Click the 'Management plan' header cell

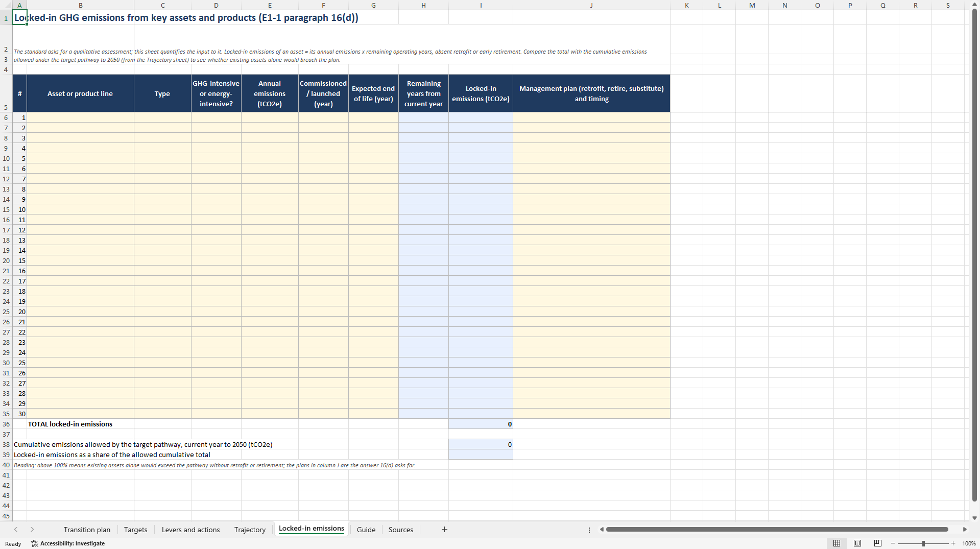click(x=591, y=93)
